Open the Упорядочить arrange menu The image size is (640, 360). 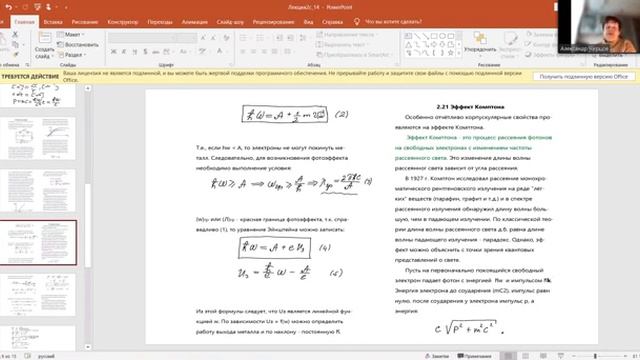480,43
